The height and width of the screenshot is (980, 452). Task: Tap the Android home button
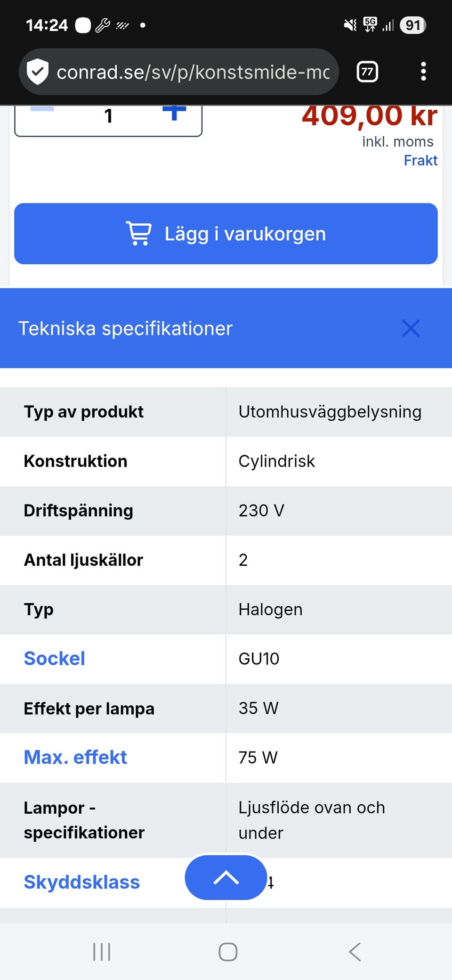228,952
